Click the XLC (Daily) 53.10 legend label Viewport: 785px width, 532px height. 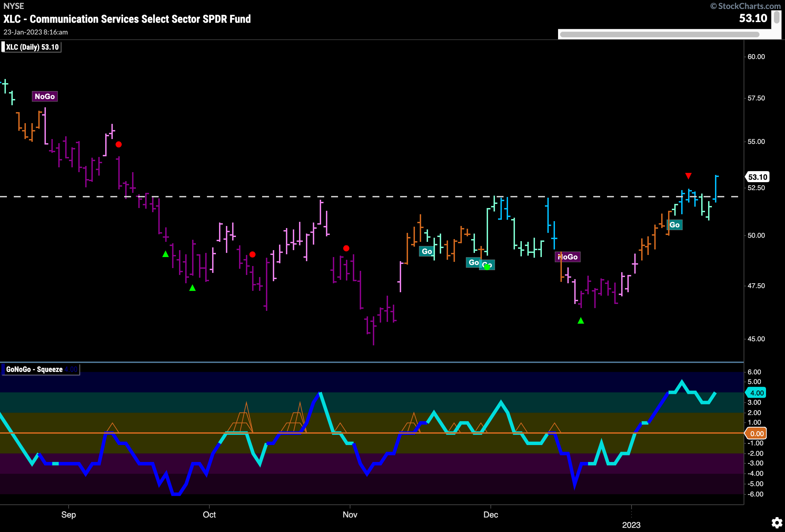[32, 47]
